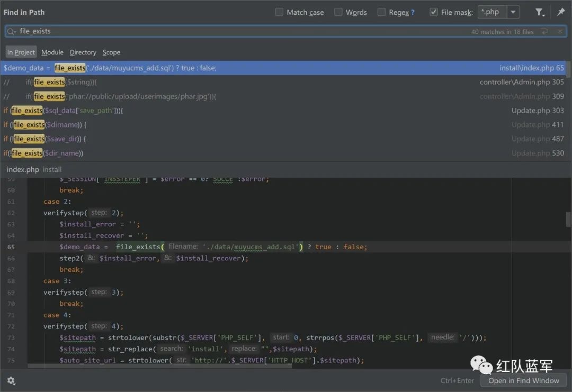The image size is (572, 392).
Task: Select the Update.php 530 result
Action: (x=283, y=153)
